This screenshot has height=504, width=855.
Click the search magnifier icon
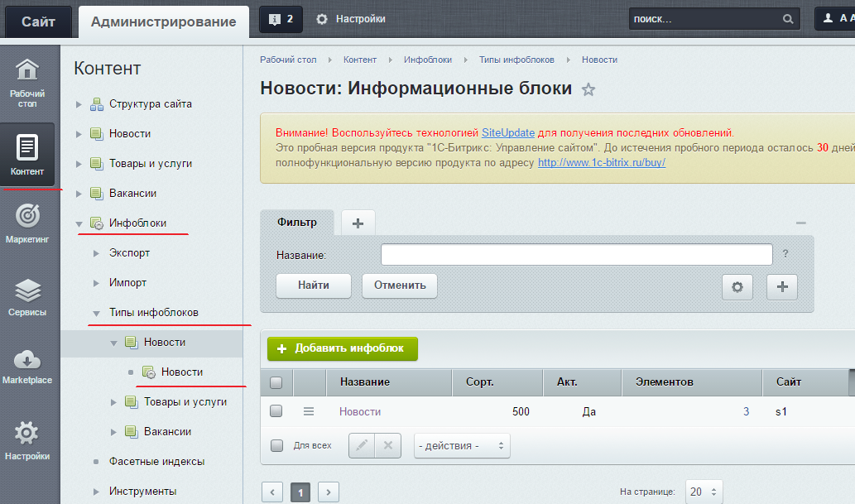click(788, 19)
